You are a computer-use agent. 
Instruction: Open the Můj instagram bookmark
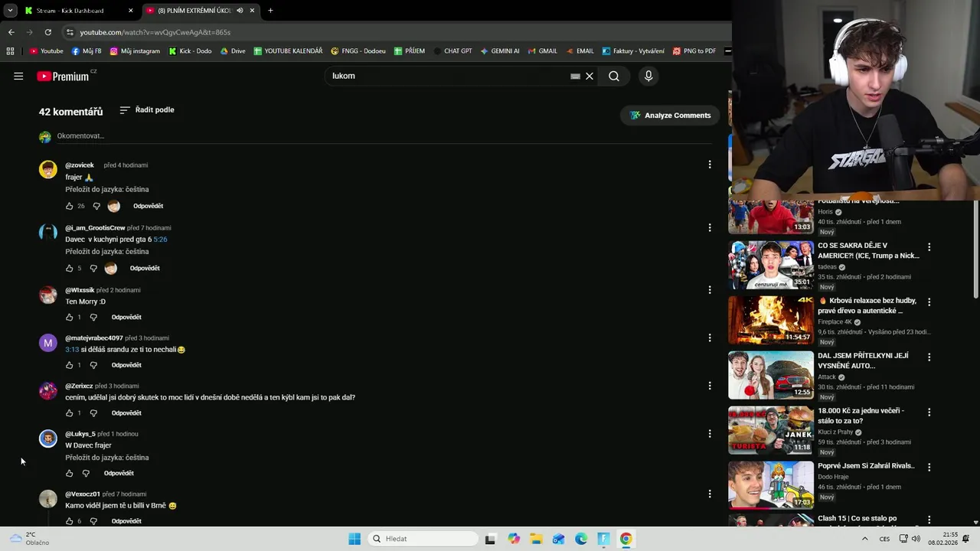135,51
